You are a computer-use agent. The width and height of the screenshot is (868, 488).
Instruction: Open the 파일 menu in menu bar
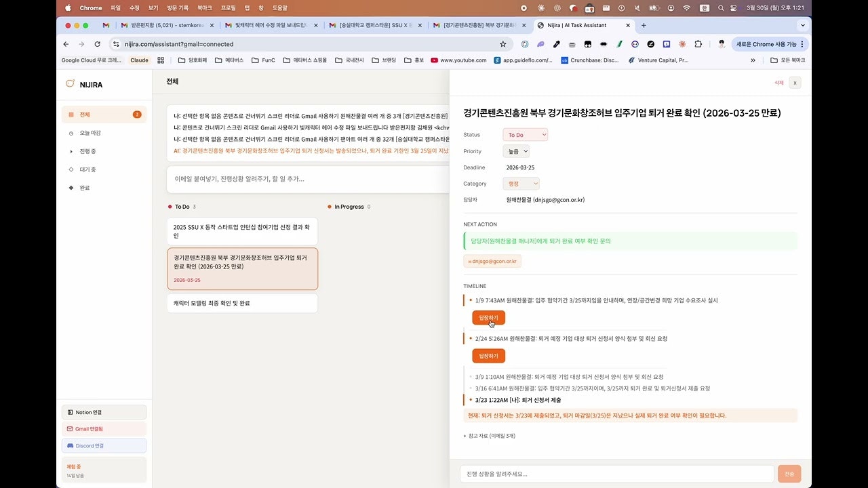click(115, 7)
